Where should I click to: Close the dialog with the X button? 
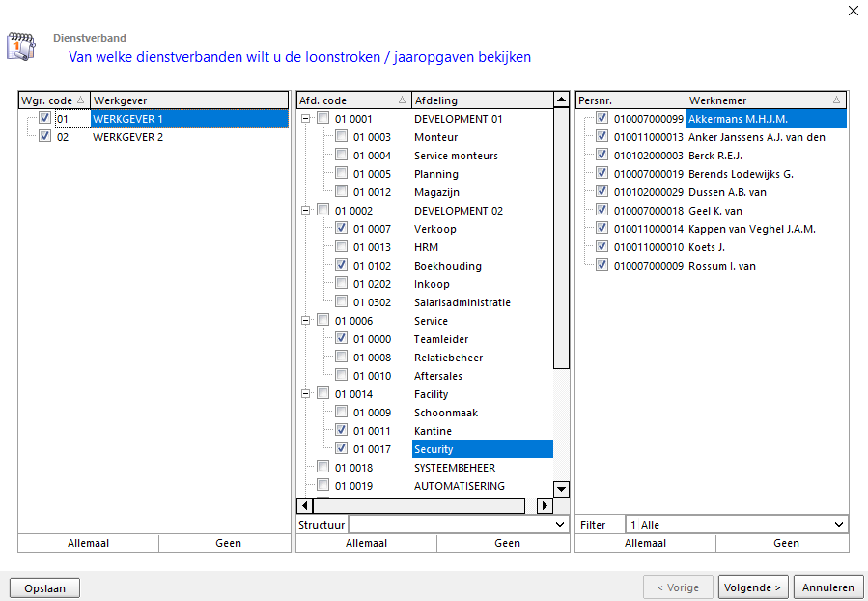pyautogui.click(x=853, y=12)
